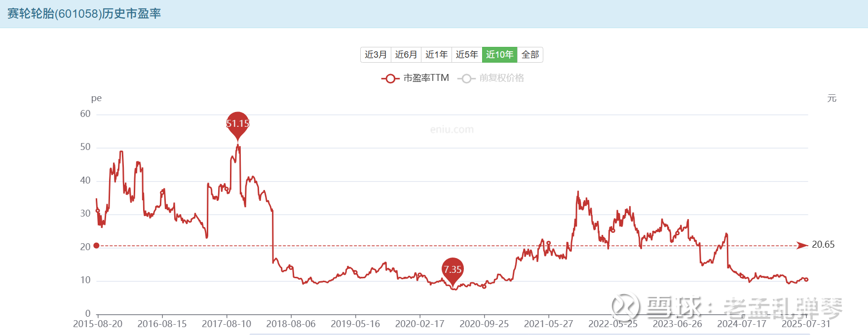
Task: Click the 40 value on the pe axis
Action: click(x=85, y=181)
